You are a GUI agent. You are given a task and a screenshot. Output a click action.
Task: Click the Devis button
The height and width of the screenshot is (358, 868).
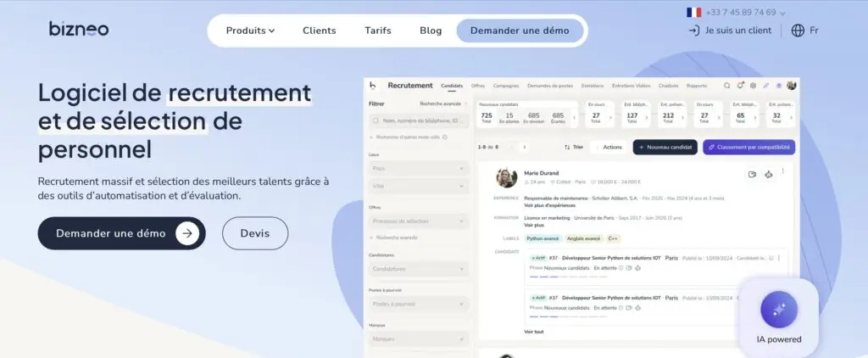point(255,233)
